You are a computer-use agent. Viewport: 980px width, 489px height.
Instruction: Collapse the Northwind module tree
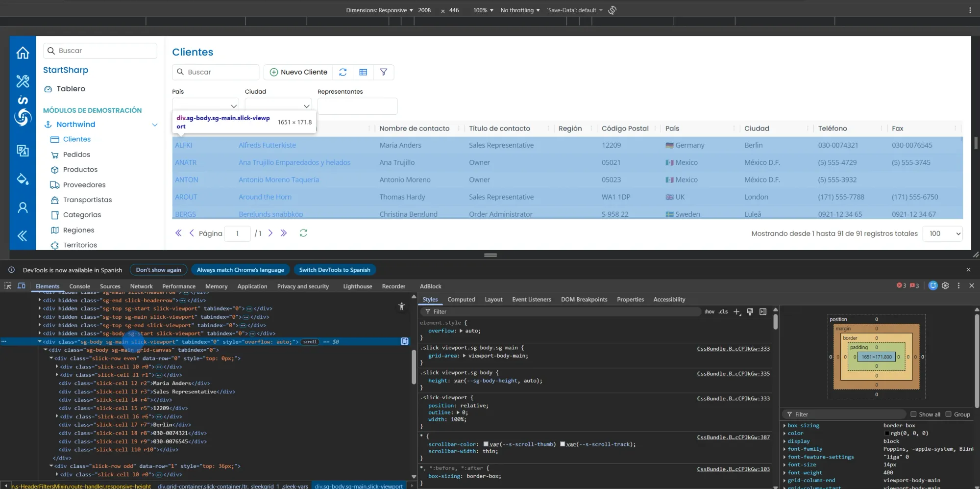[155, 124]
